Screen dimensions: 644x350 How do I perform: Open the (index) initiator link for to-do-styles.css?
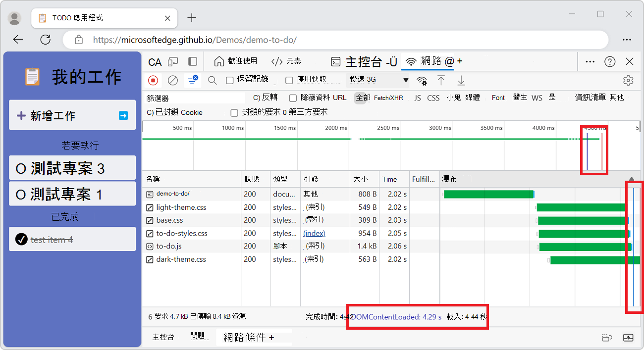314,233
